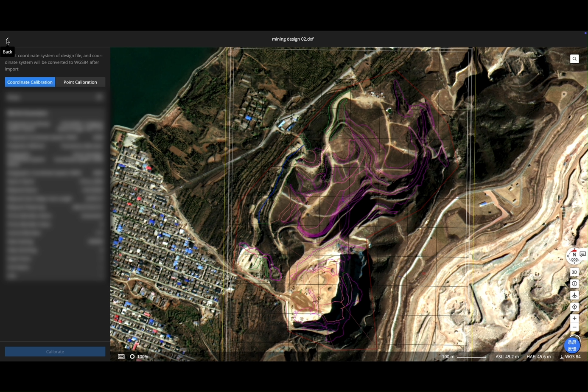
Task: Click the HAE height readout
Action: tap(538, 357)
